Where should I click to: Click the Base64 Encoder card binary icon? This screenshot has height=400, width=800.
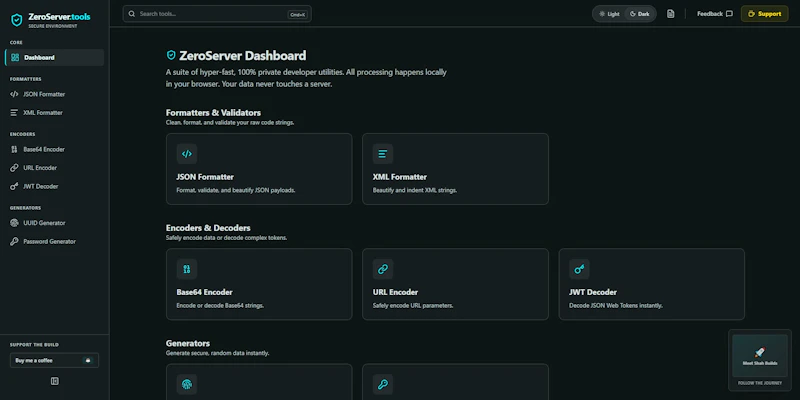click(x=187, y=269)
